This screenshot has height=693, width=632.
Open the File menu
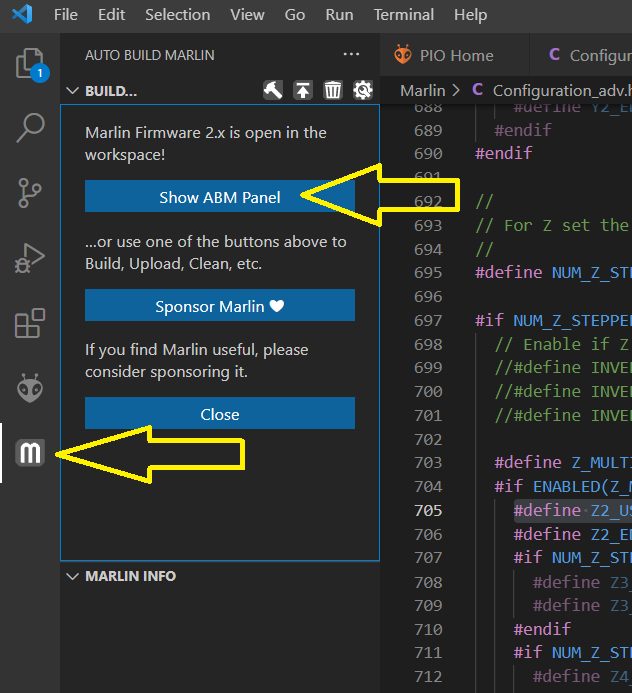point(66,15)
